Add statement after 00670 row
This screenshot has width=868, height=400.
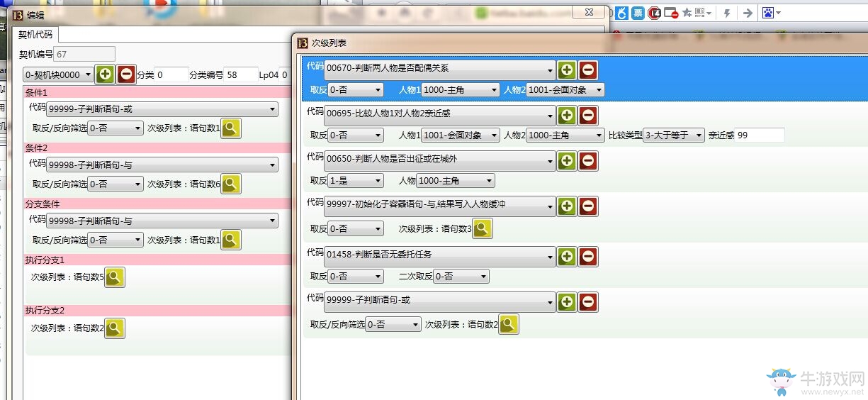click(x=567, y=70)
